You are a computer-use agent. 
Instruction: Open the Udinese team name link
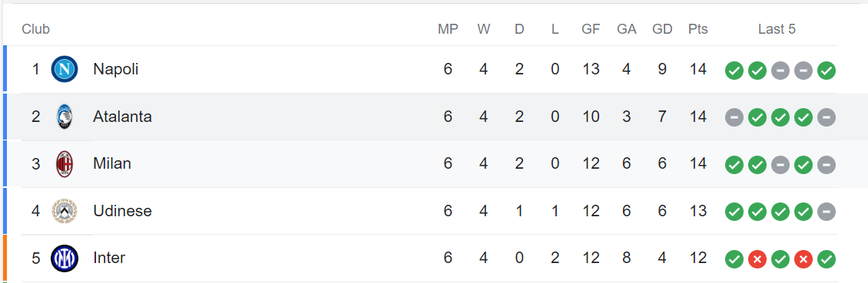pos(122,211)
